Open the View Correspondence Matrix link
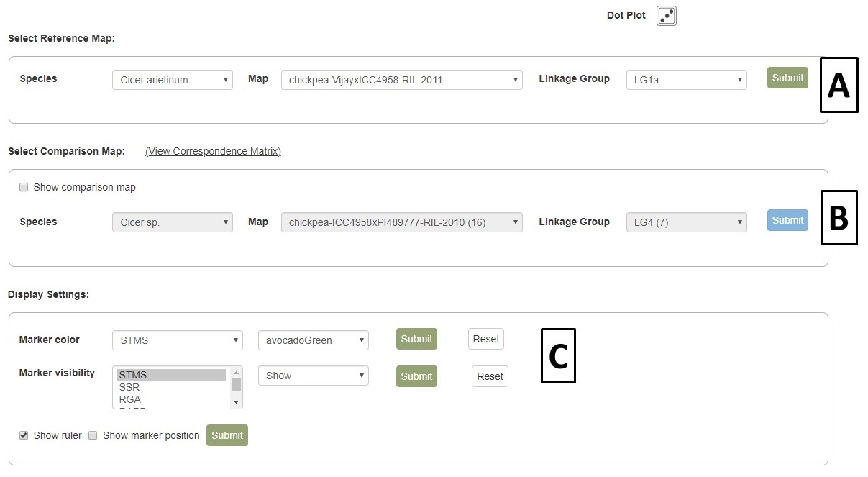 (x=213, y=151)
